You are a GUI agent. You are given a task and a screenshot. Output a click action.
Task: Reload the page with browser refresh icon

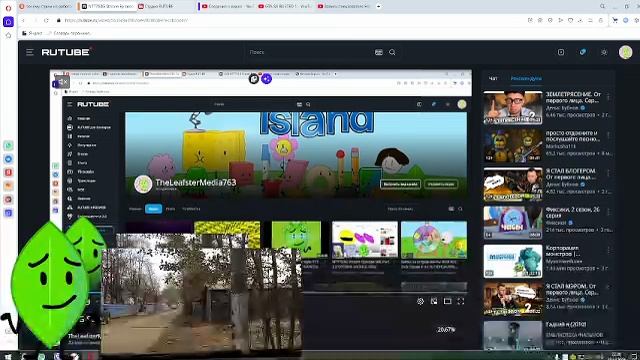(46, 20)
